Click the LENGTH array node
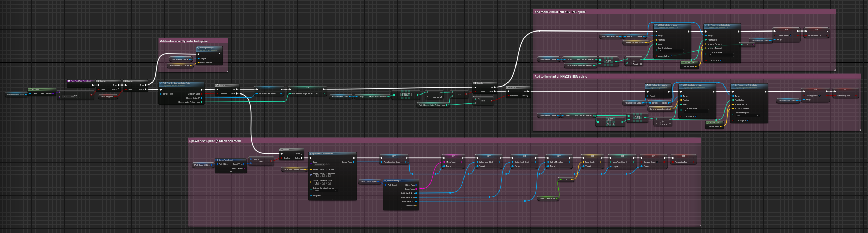Image resolution: width=868 pixels, height=233 pixels. [406, 95]
